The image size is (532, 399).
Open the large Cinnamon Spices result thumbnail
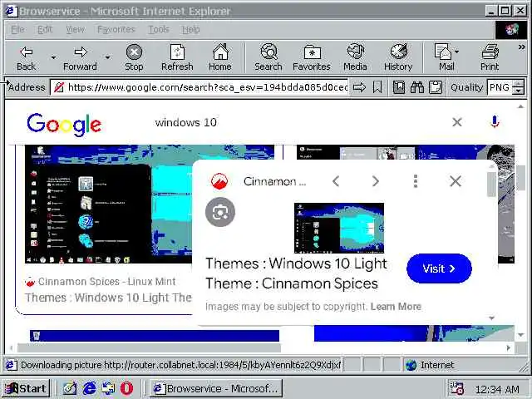pyautogui.click(x=109, y=204)
